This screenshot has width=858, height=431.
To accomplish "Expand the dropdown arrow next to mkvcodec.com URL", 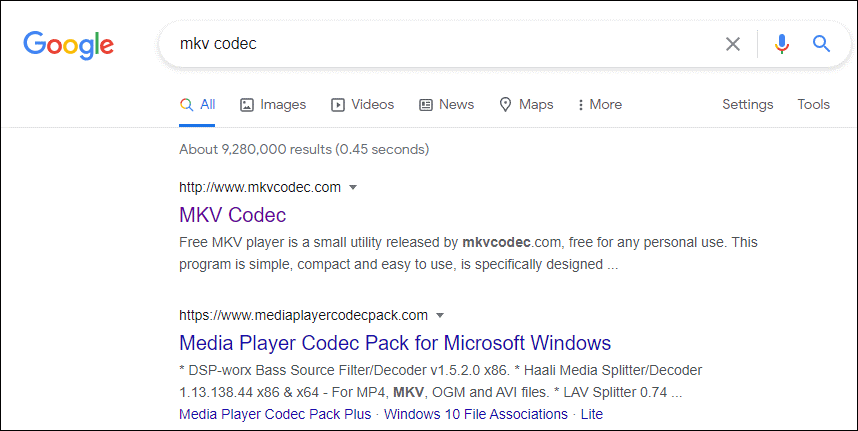I will [353, 188].
